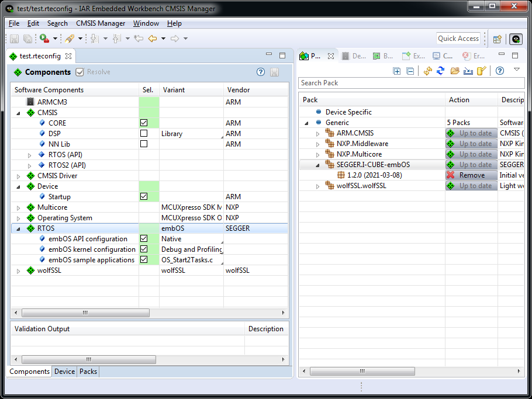Click the Open Perspective icon beside Quick Access

point(497,39)
